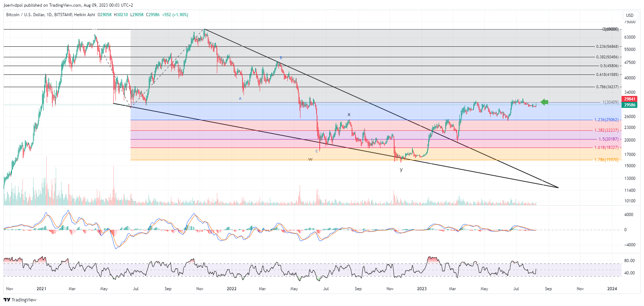The height and width of the screenshot is (306, 644).
Task: Click the 1(30409) Fibonacci level label
Action: tap(610, 102)
